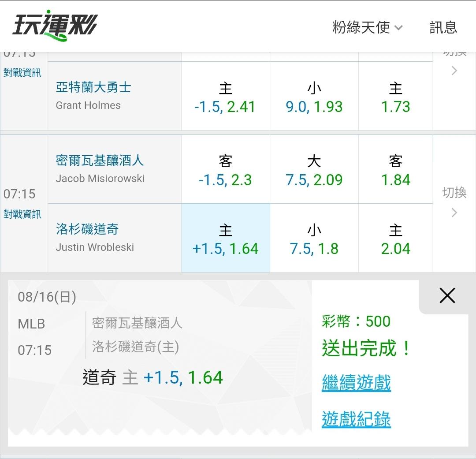Select Brewers away spread -1.5, 2.3
476x459 pixels.
225,169
